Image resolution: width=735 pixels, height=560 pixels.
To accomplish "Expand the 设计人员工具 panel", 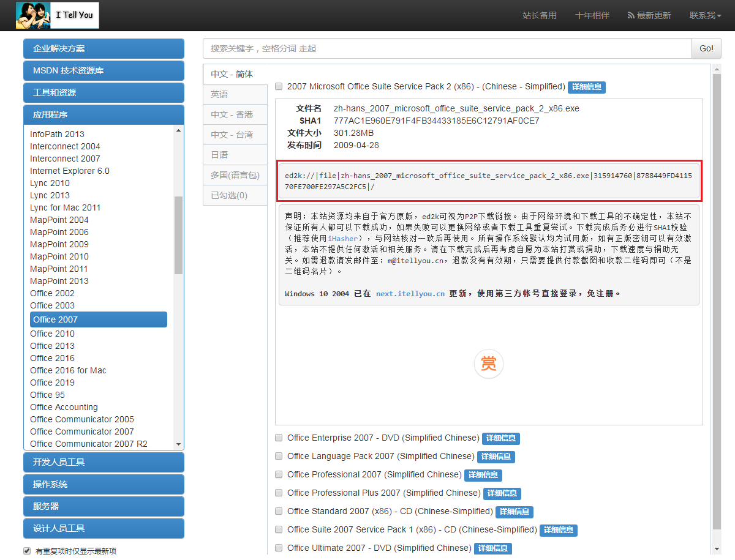I will point(104,528).
